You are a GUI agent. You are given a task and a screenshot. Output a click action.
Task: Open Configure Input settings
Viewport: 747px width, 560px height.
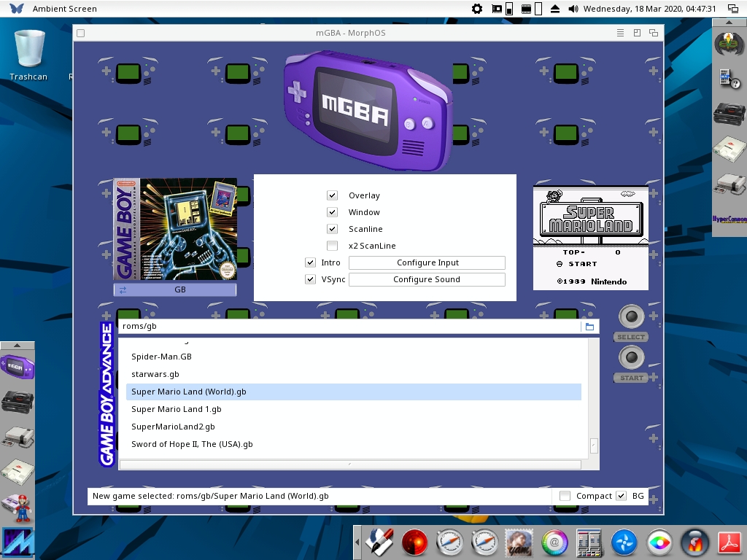click(x=427, y=262)
